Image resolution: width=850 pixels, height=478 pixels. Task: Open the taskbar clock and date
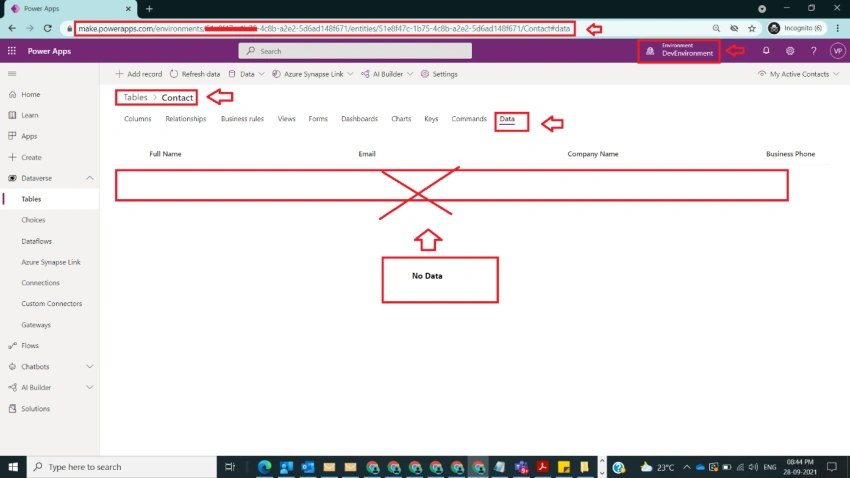coord(801,467)
